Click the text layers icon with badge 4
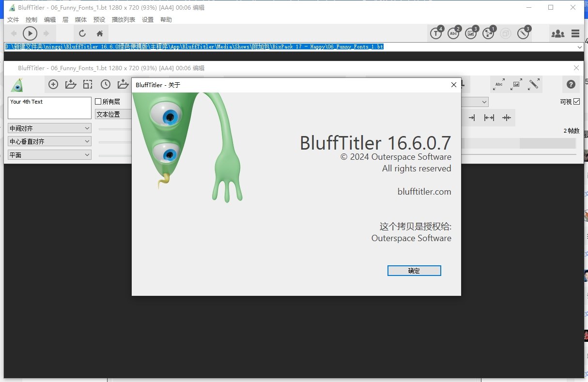 pyautogui.click(x=436, y=33)
